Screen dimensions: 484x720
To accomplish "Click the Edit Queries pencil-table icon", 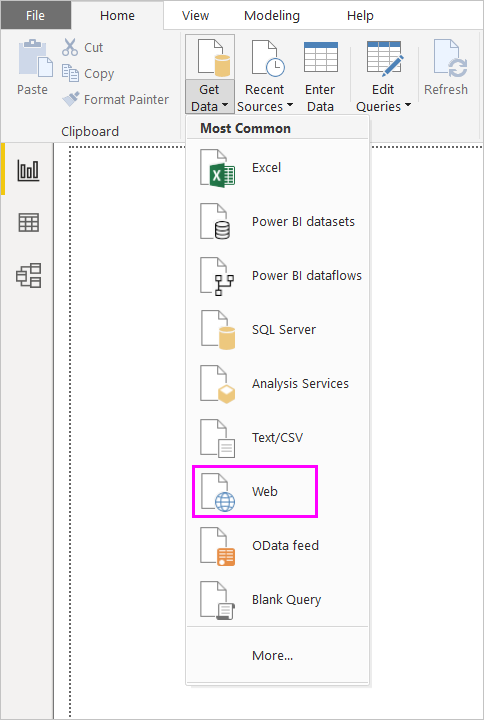I will pyautogui.click(x=385, y=58).
